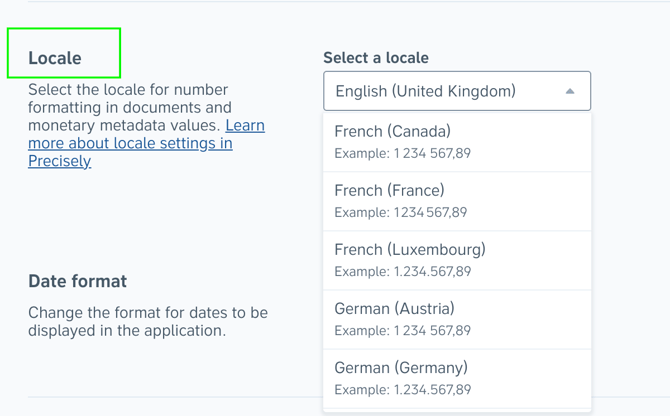This screenshot has width=670, height=416.
Task: Pick French (Luxembourg) in the locale list
Action: click(x=410, y=249)
